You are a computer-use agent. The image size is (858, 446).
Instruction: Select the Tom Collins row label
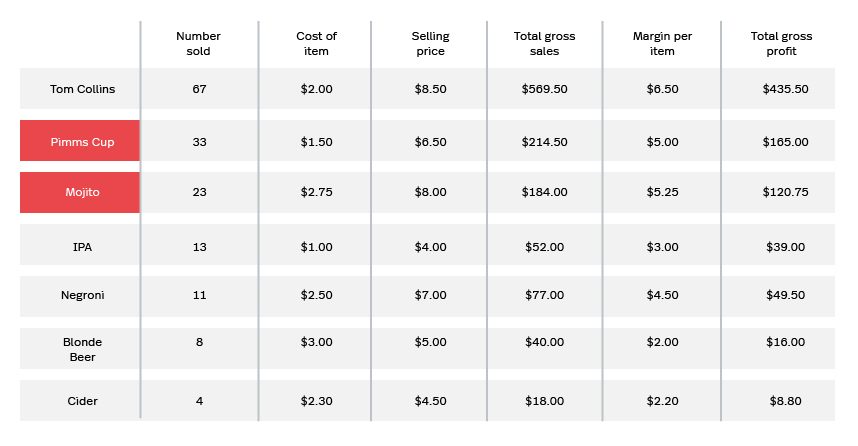tap(83, 89)
